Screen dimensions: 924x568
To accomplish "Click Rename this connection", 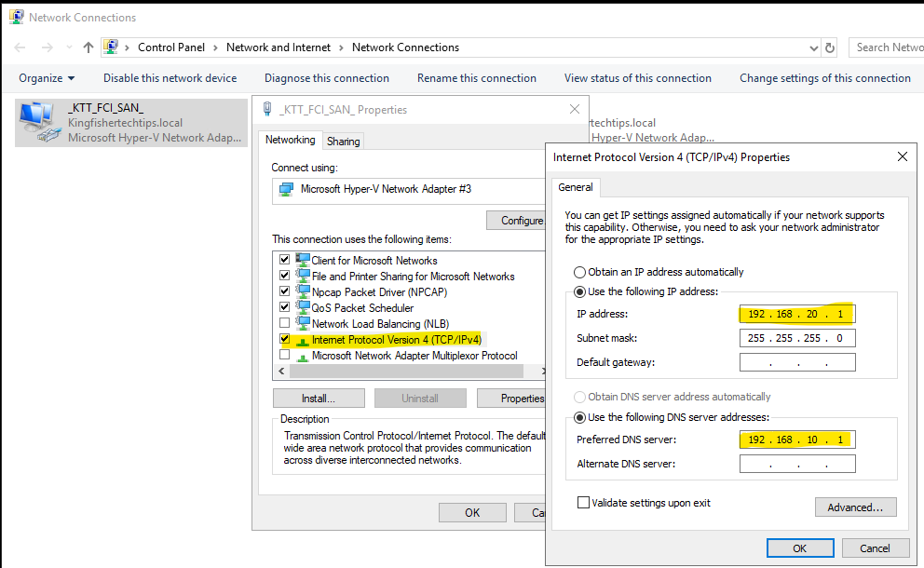I will coord(477,78).
